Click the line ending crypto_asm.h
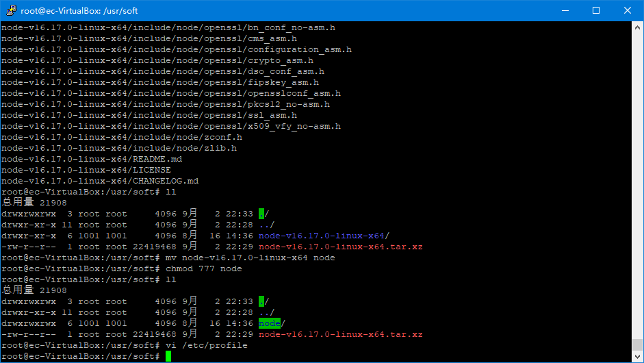This screenshot has width=644, height=363. point(157,60)
